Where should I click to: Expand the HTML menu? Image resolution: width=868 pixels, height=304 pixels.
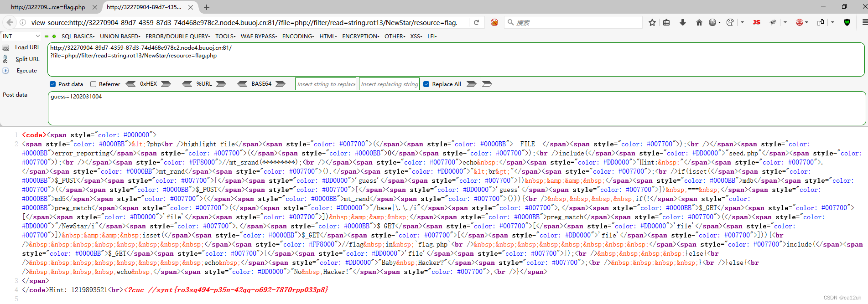pos(328,36)
